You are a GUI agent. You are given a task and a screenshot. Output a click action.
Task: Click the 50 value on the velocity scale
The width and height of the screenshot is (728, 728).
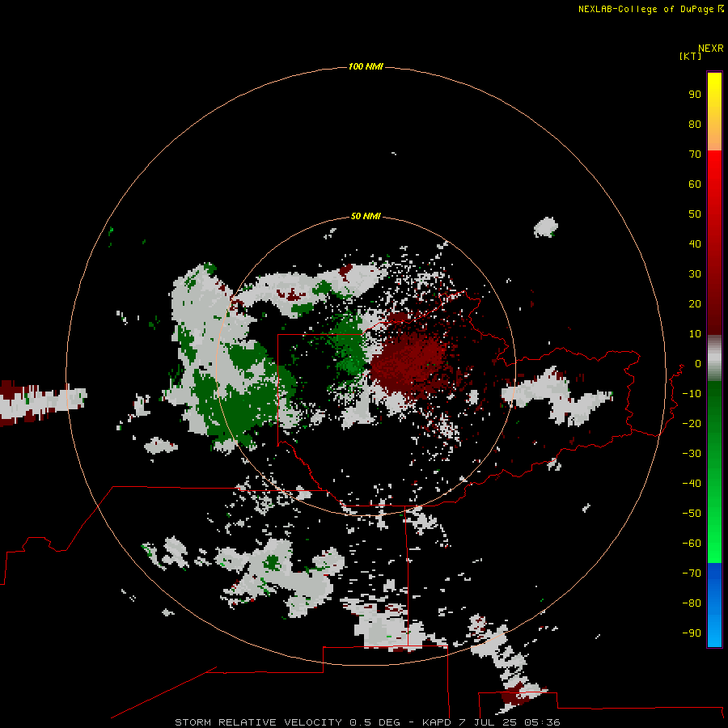point(695,214)
